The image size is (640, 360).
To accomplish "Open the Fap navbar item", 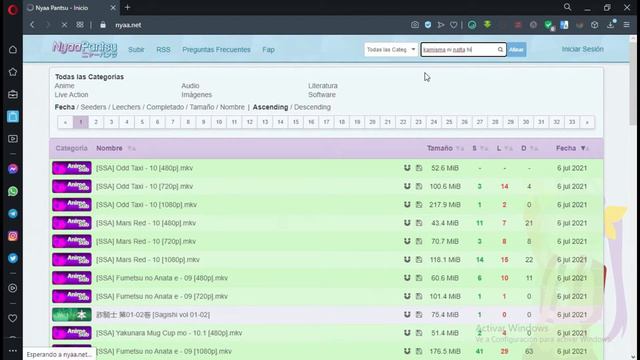I will [x=268, y=49].
